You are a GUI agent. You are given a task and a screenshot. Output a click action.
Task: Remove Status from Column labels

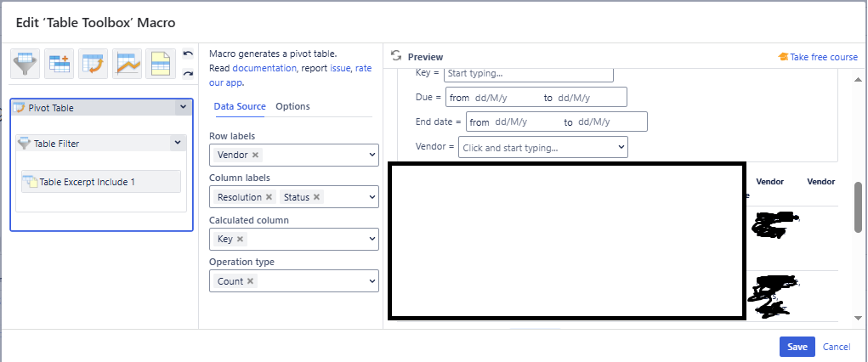pyautogui.click(x=316, y=197)
